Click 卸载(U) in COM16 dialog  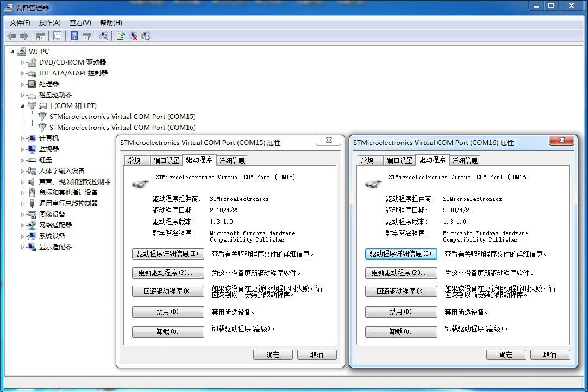tap(401, 332)
